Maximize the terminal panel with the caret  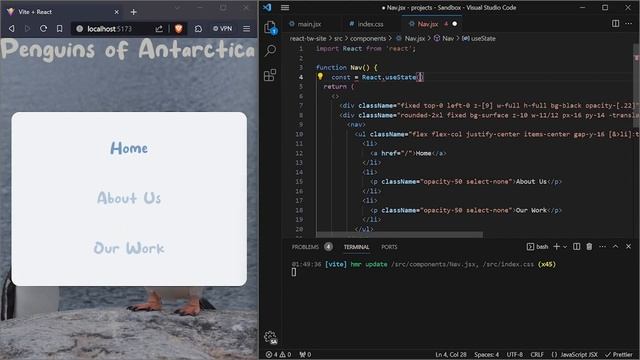(616, 247)
